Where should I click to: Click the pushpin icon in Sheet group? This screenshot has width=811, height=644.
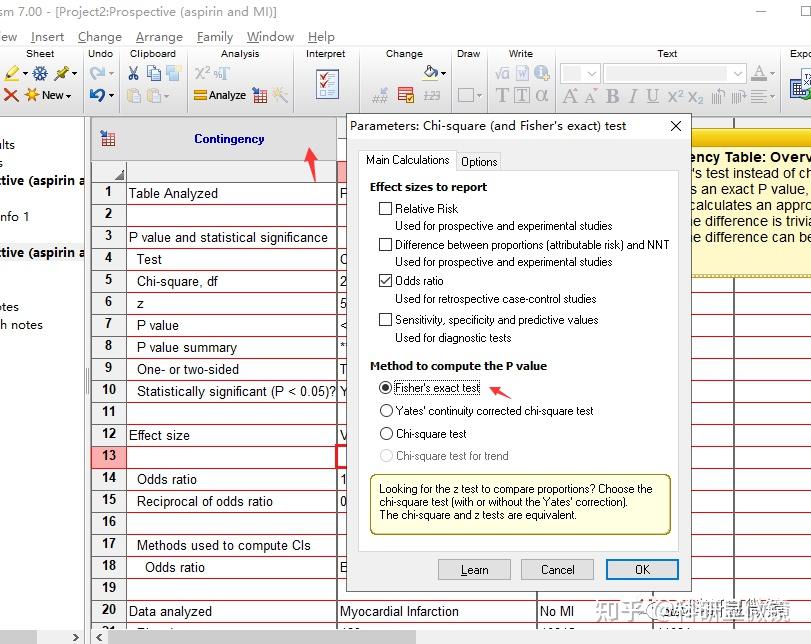point(62,73)
